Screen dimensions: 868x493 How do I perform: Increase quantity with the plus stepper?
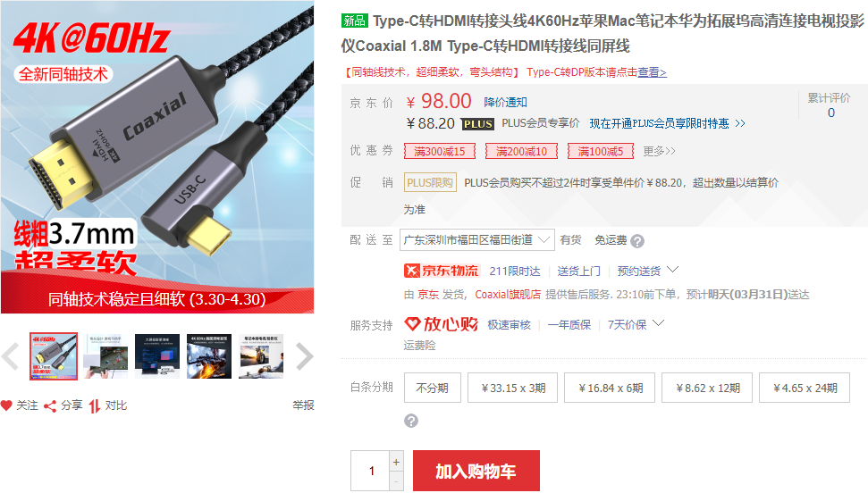(396, 462)
